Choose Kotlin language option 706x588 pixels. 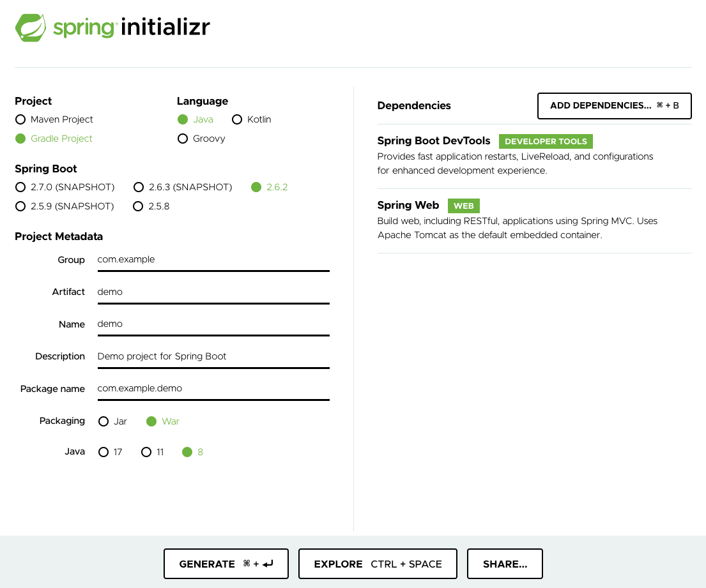point(251,119)
